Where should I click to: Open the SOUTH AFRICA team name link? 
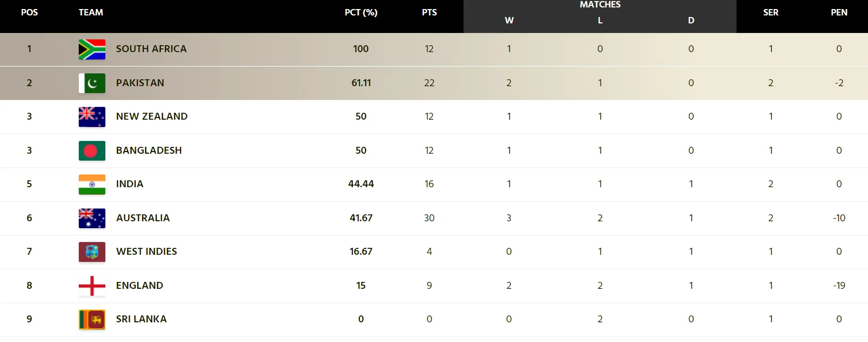coord(151,49)
